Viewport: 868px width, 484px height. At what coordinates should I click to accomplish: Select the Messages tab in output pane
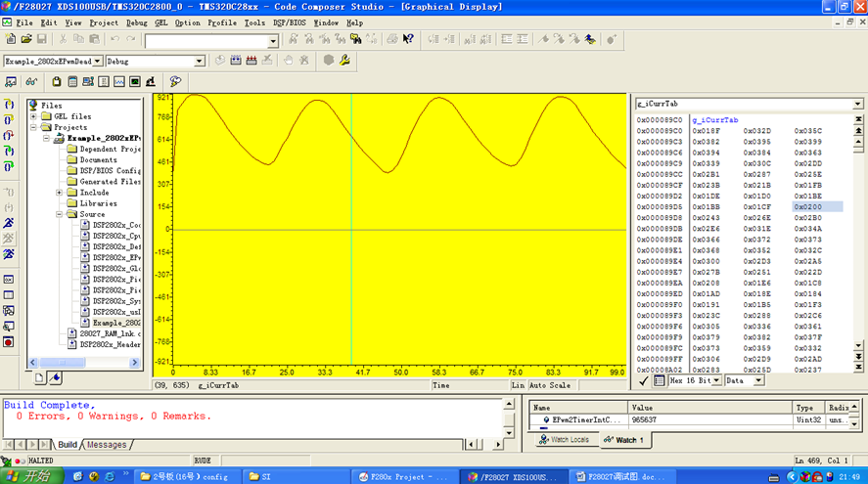(106, 445)
